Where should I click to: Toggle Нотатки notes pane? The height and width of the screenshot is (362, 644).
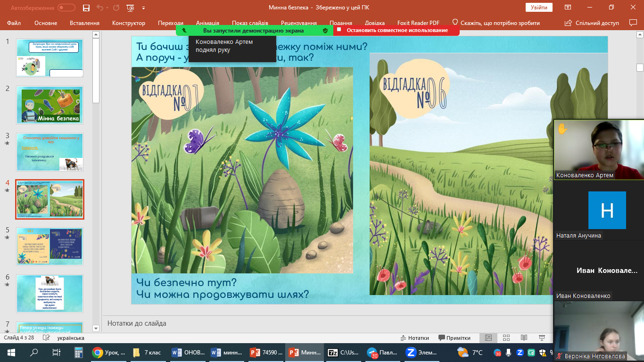414,338
